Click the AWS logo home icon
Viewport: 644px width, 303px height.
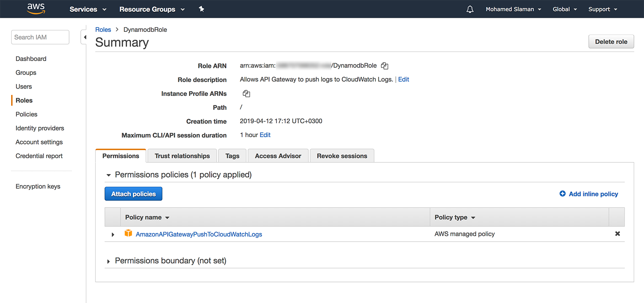36,9
